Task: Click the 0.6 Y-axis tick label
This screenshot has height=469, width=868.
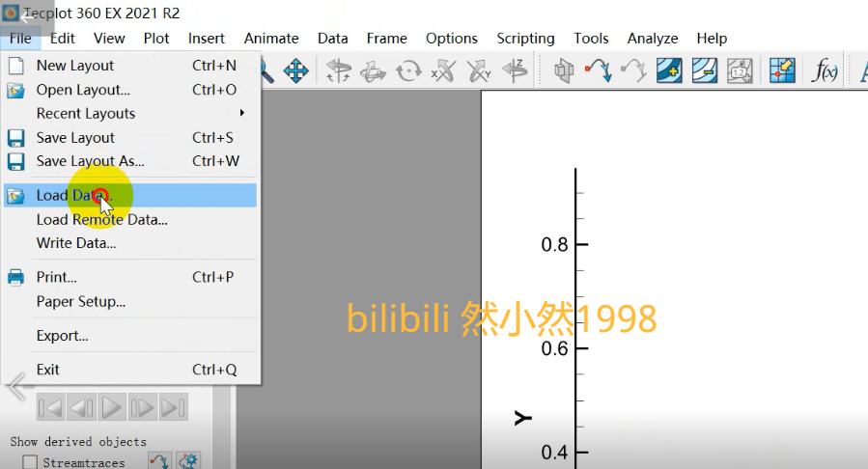Action: pos(554,349)
